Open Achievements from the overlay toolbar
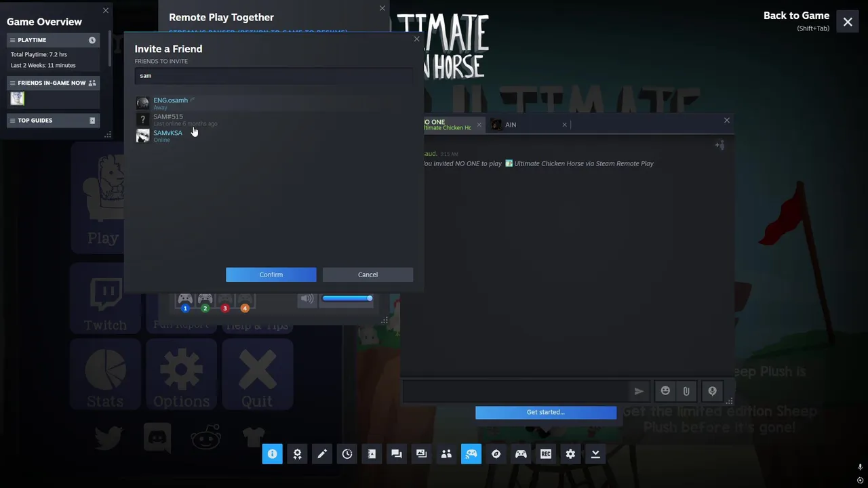868x488 pixels. (297, 454)
